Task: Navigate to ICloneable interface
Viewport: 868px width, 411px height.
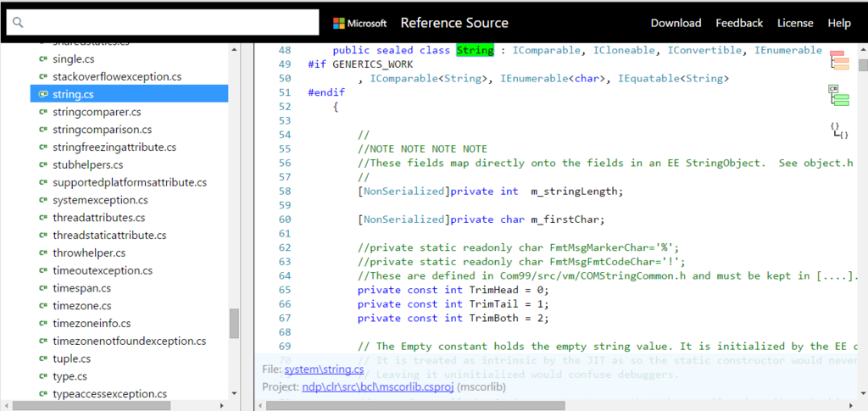Action: pos(624,50)
